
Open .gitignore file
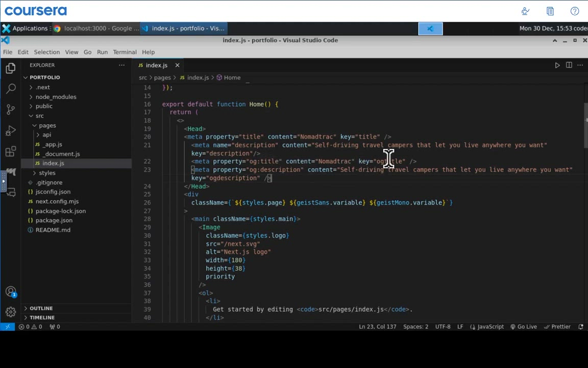pyautogui.click(x=77, y=182)
